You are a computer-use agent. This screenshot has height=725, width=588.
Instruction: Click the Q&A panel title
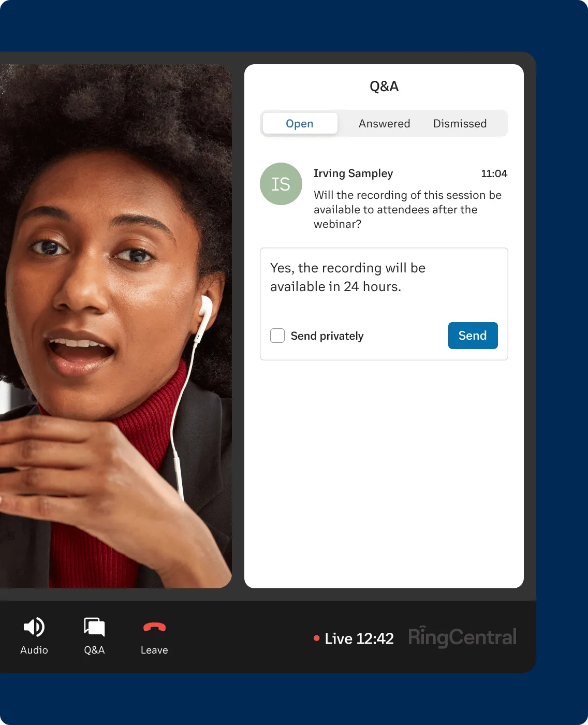[x=384, y=86]
